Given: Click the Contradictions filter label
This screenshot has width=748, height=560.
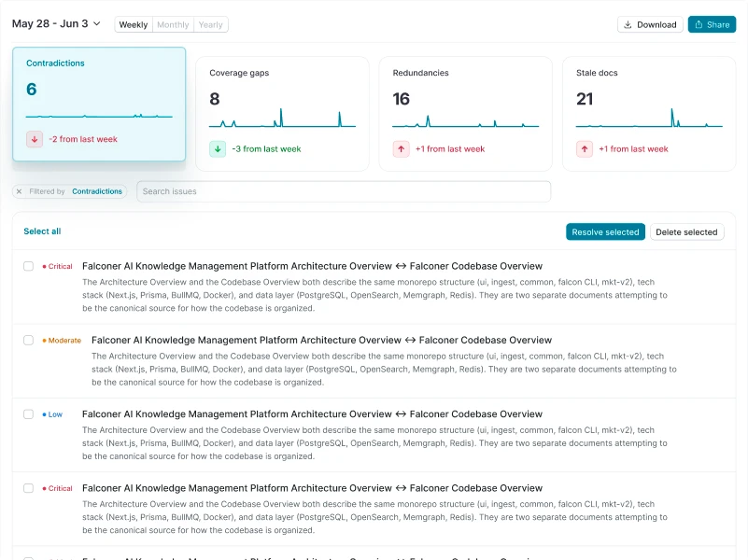Looking at the screenshot, I should (97, 191).
